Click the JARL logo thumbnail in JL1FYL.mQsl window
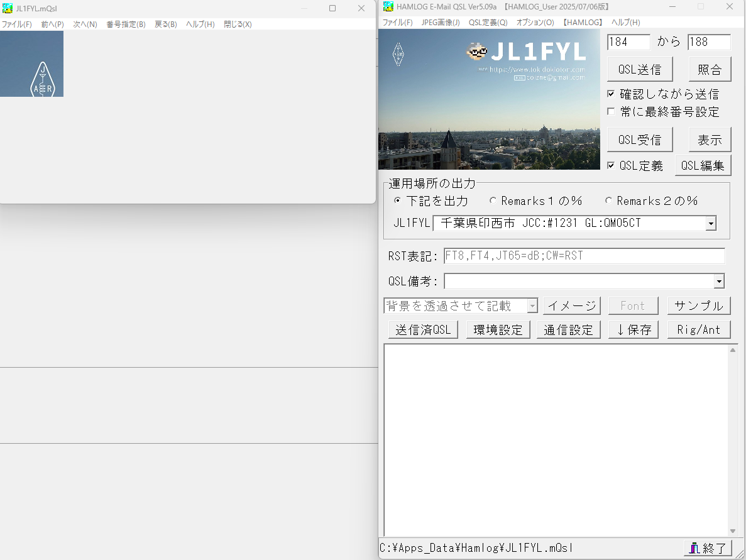The image size is (746, 560). 31,63
